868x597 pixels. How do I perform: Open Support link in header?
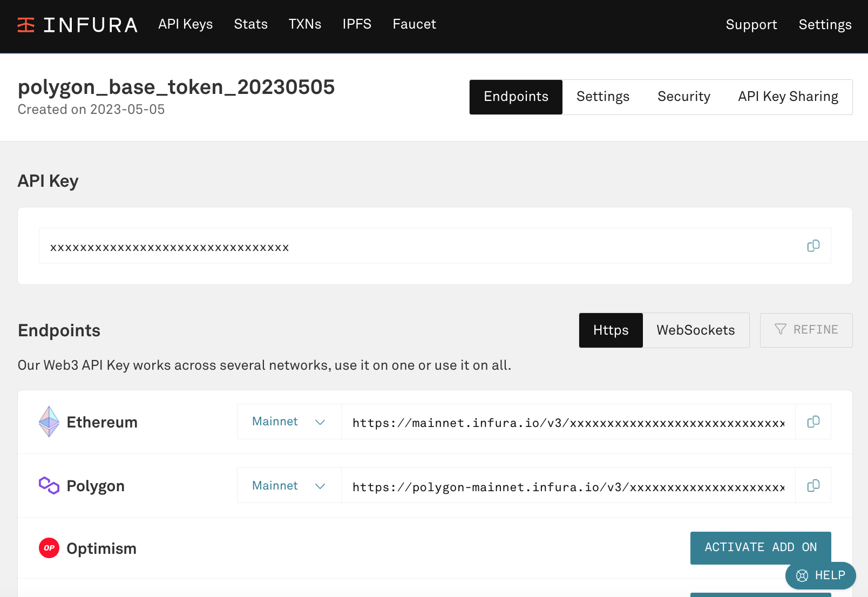[x=751, y=25]
